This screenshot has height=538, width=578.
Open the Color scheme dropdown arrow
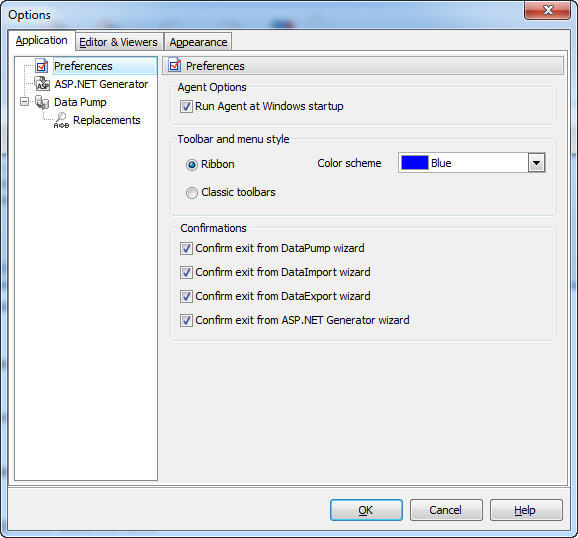536,163
